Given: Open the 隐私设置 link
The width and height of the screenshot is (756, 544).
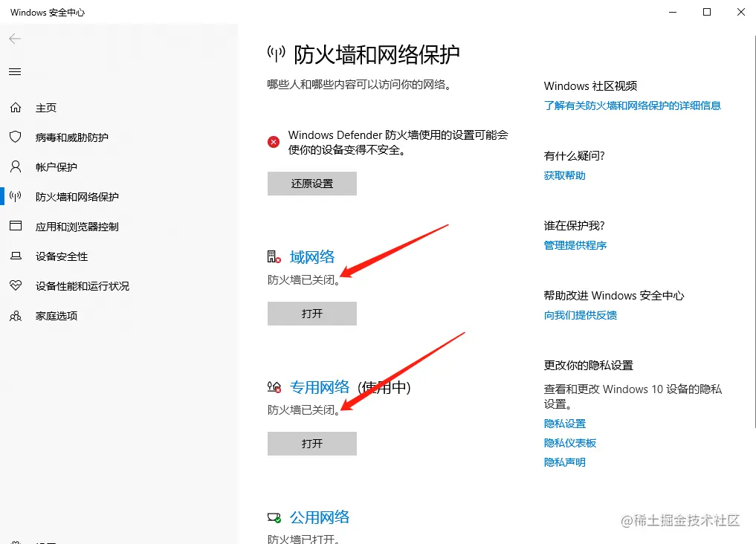Looking at the screenshot, I should 565,424.
